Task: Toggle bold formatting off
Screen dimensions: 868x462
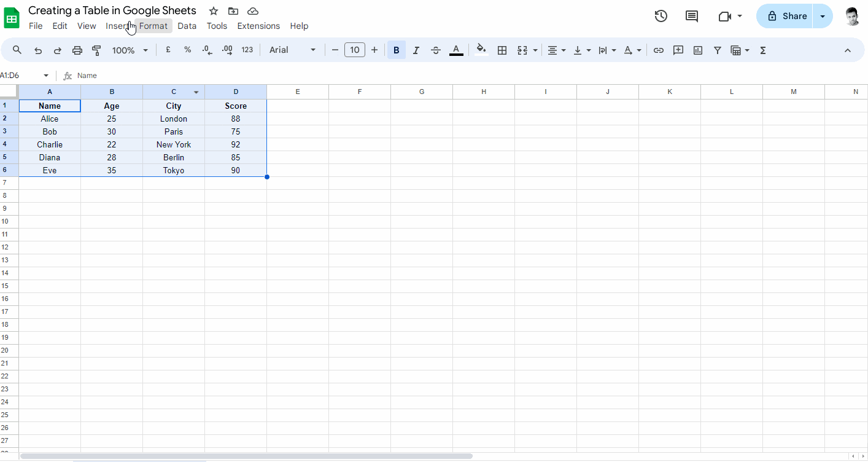Action: point(396,50)
